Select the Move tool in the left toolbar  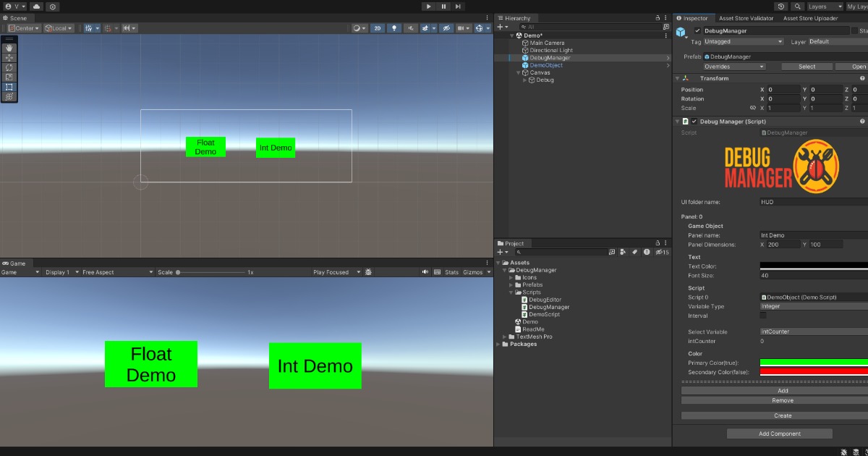pos(9,58)
